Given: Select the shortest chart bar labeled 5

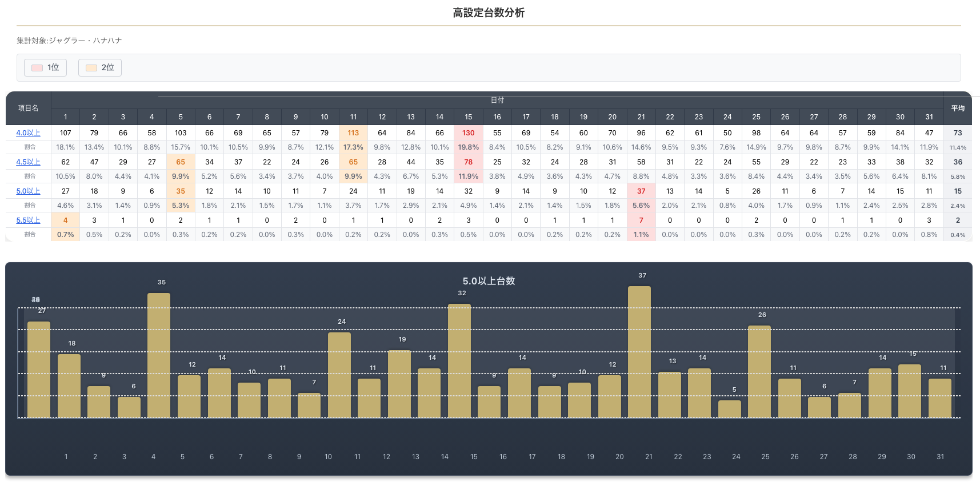Looking at the screenshot, I should [729, 409].
